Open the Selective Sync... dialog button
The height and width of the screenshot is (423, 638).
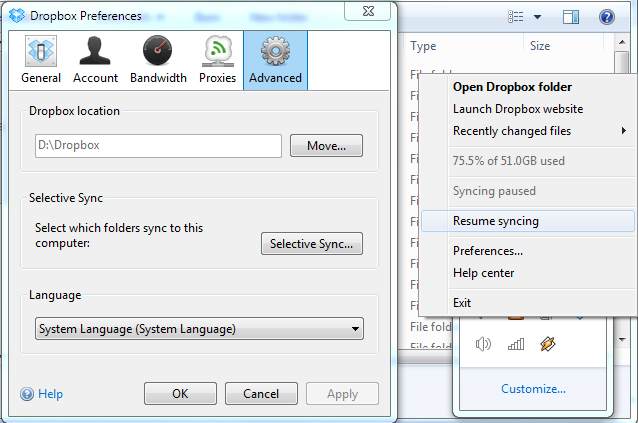(x=312, y=244)
